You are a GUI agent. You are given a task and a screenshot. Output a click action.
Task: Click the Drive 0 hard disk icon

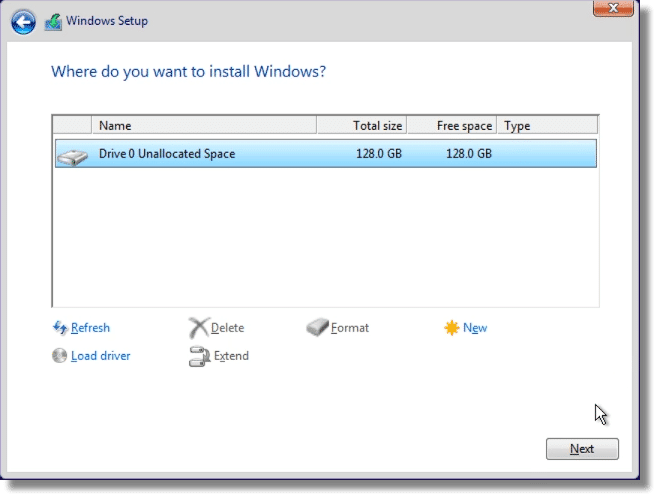point(73,156)
